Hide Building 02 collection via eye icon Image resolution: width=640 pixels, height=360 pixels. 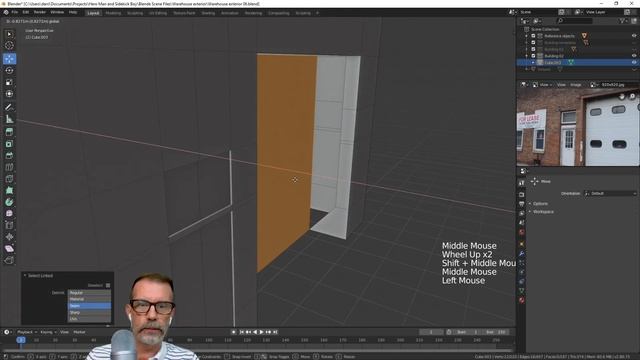[634, 56]
